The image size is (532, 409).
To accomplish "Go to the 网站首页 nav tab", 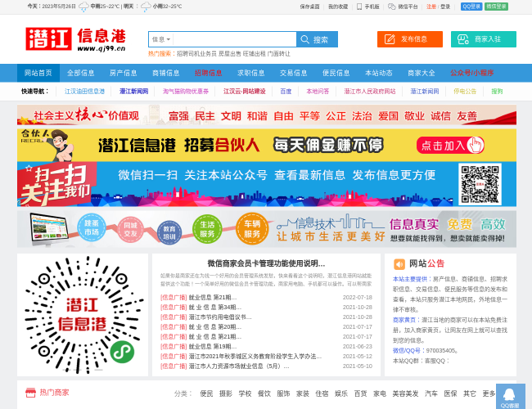I will [x=38, y=73].
